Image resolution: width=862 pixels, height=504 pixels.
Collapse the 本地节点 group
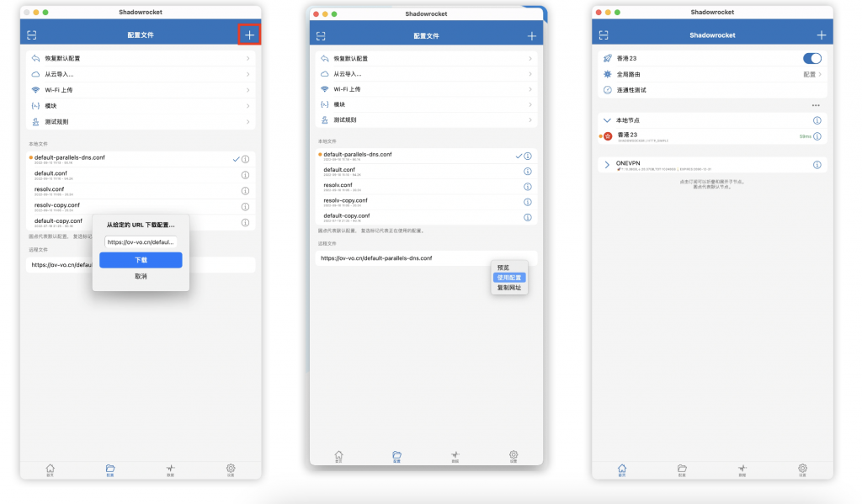coord(607,120)
